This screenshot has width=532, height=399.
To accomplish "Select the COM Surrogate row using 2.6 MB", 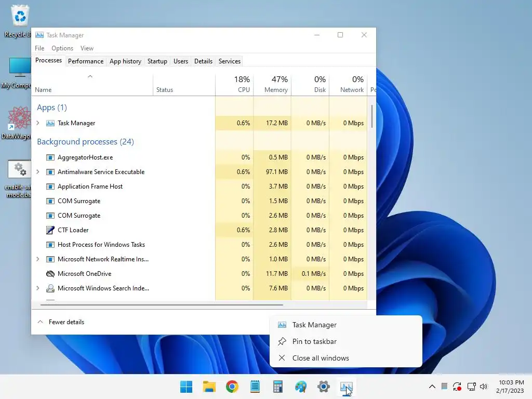I will (199, 216).
